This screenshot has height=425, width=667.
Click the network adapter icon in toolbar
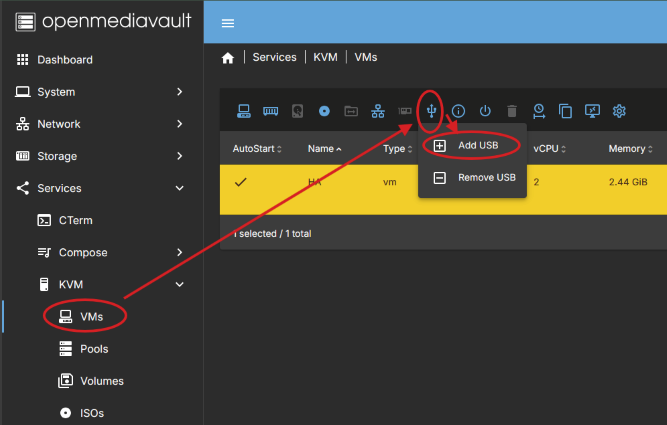click(377, 111)
